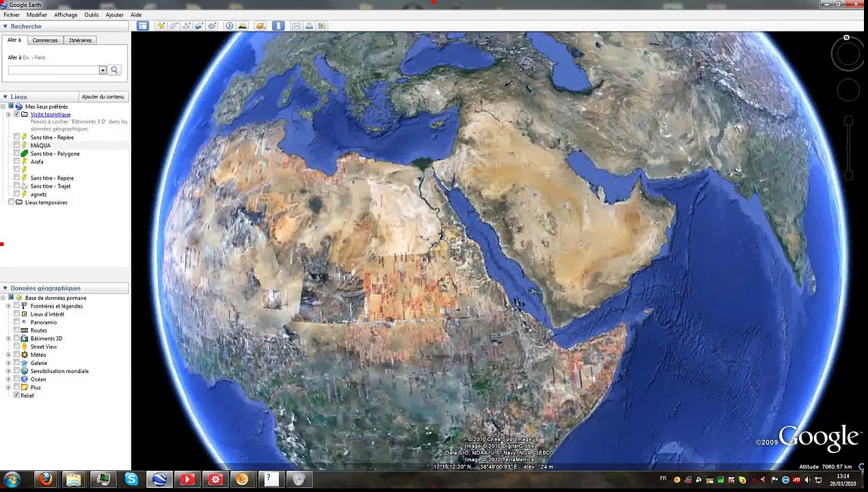Select the Sensibilisation mondiale layer label
Image resolution: width=868 pixels, height=492 pixels.
point(59,371)
